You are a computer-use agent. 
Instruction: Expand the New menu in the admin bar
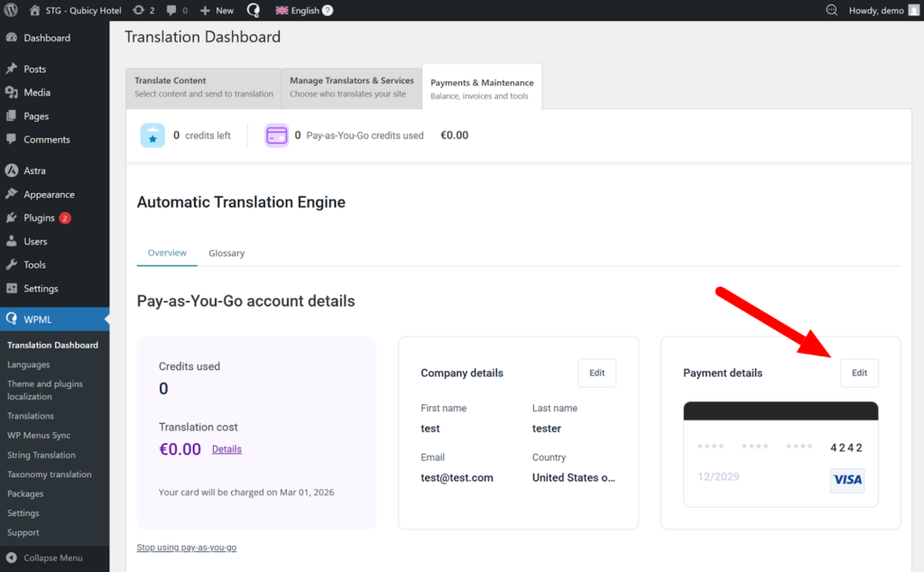[216, 10]
